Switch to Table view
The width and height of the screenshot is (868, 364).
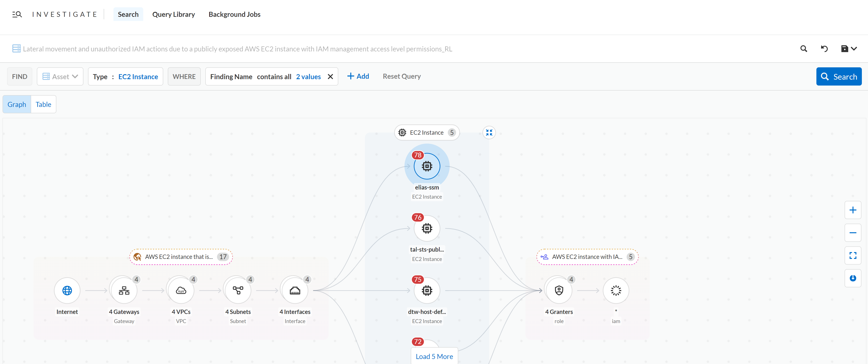[x=43, y=104]
